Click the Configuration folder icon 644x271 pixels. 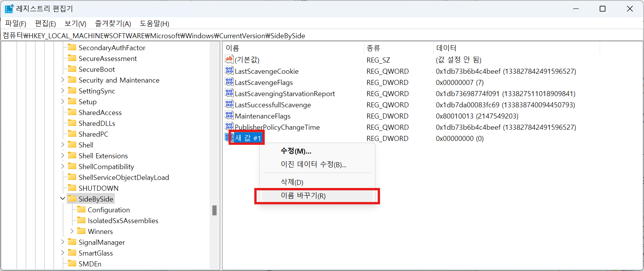click(81, 210)
